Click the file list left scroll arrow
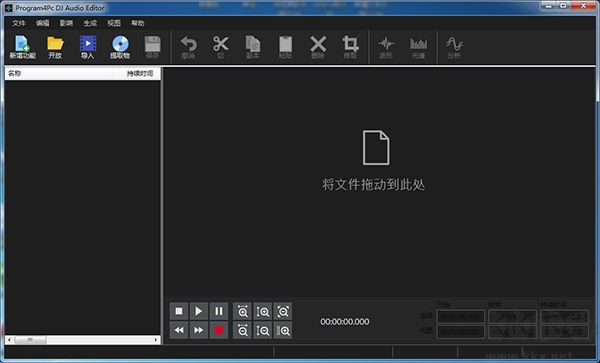This screenshot has width=600, height=363. pos(10,340)
